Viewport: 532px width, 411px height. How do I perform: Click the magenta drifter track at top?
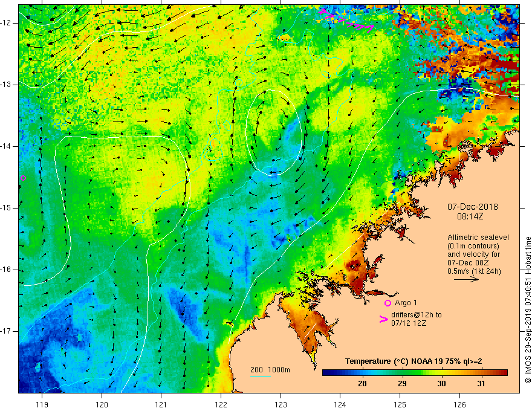[346, 21]
